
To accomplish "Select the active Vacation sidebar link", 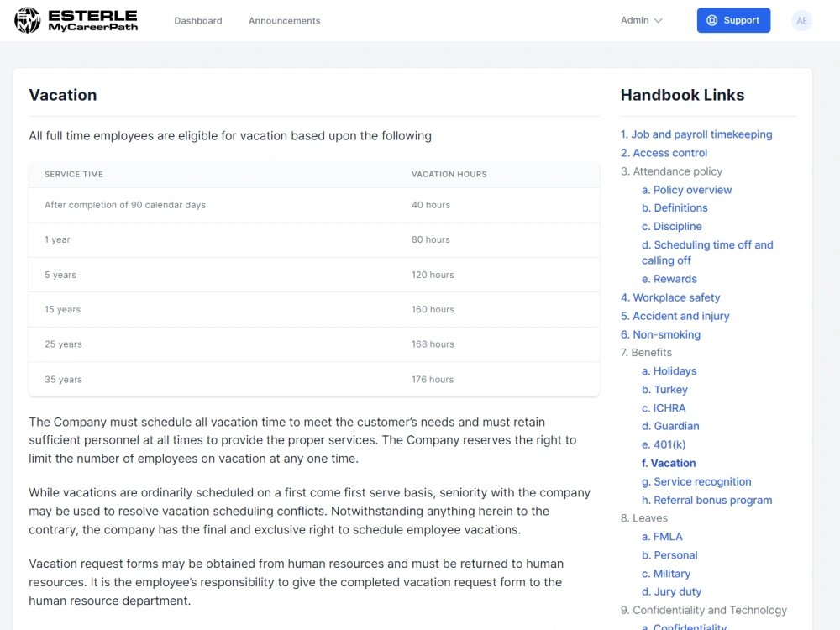I will 669,463.
